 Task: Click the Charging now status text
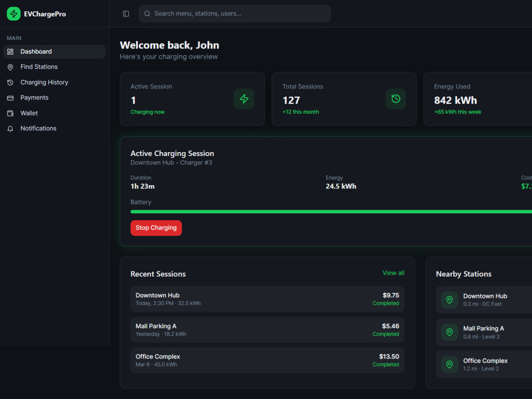pos(147,112)
